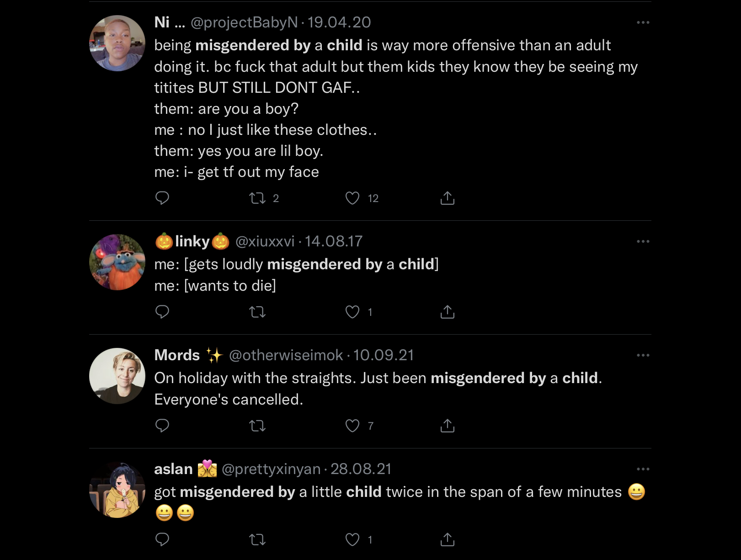This screenshot has height=560, width=741.
Task: Open the 19.04.20 tweet timestamp
Action: pos(339,22)
